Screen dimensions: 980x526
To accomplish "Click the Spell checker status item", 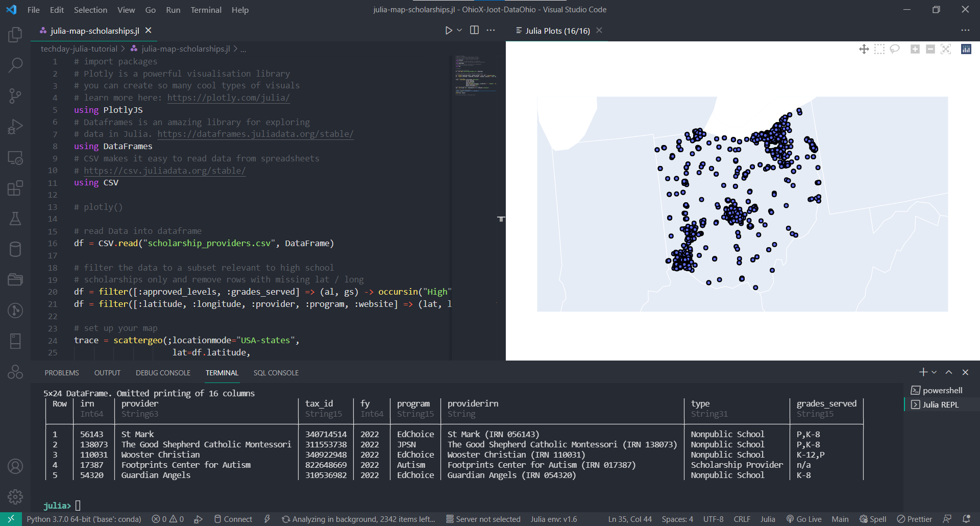I will pos(873,519).
